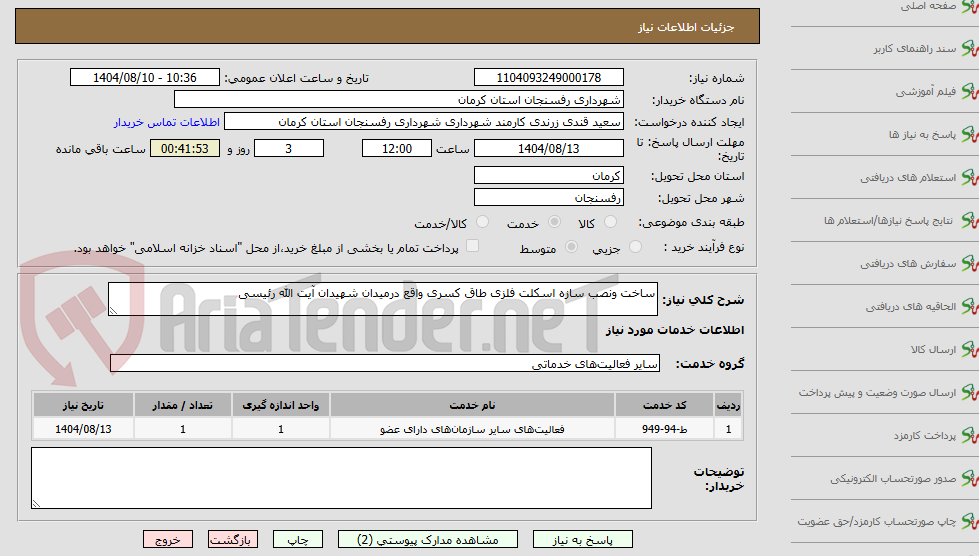Open صفحه اصلی menu item

[x=928, y=6]
